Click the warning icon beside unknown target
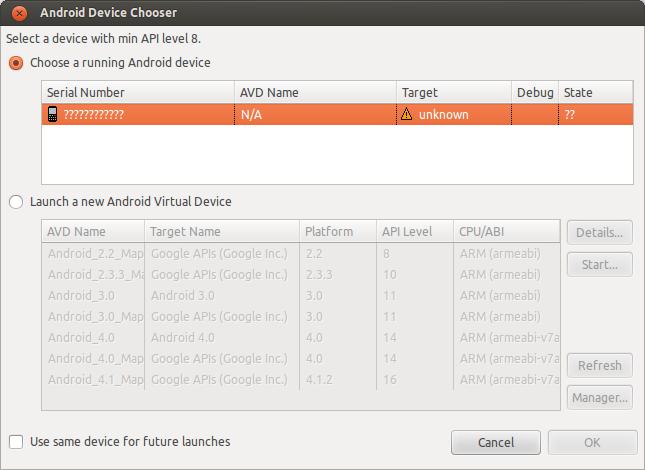Image resolution: width=645 pixels, height=470 pixels. [x=406, y=115]
